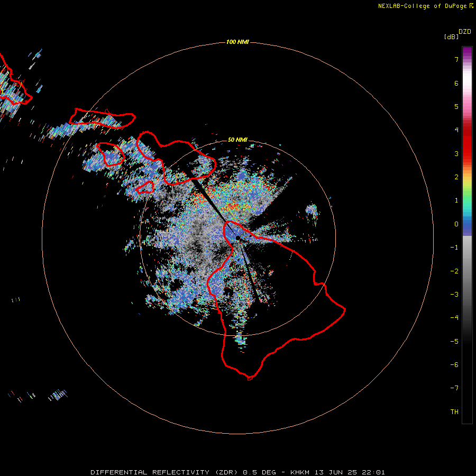Screen dimensions: 476x476
Task: Click the DZD legend title
Action: pyautogui.click(x=465, y=32)
